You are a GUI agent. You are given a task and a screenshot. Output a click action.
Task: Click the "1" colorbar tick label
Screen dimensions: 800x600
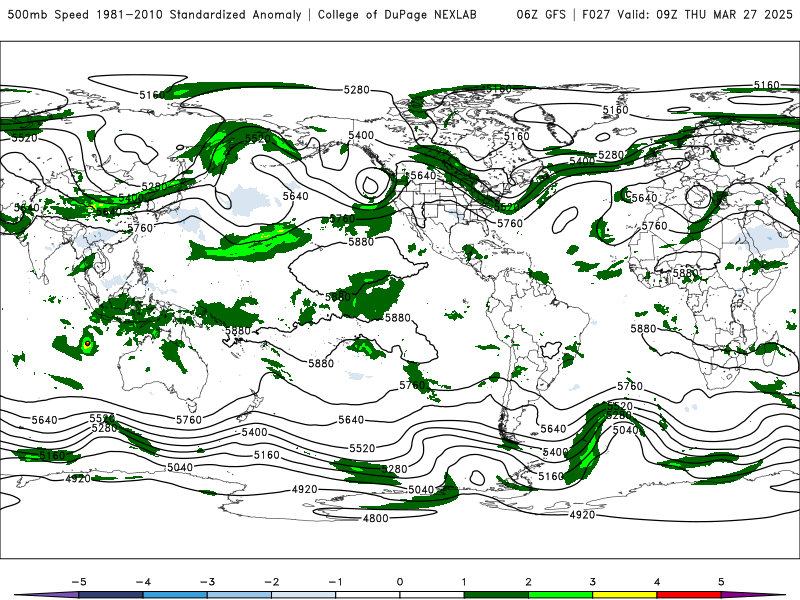point(464,582)
